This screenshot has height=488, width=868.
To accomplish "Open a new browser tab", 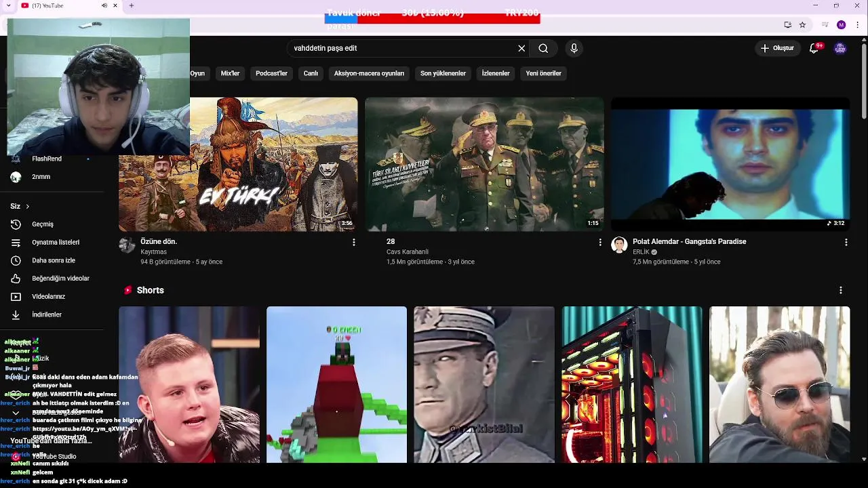I will click(131, 5).
